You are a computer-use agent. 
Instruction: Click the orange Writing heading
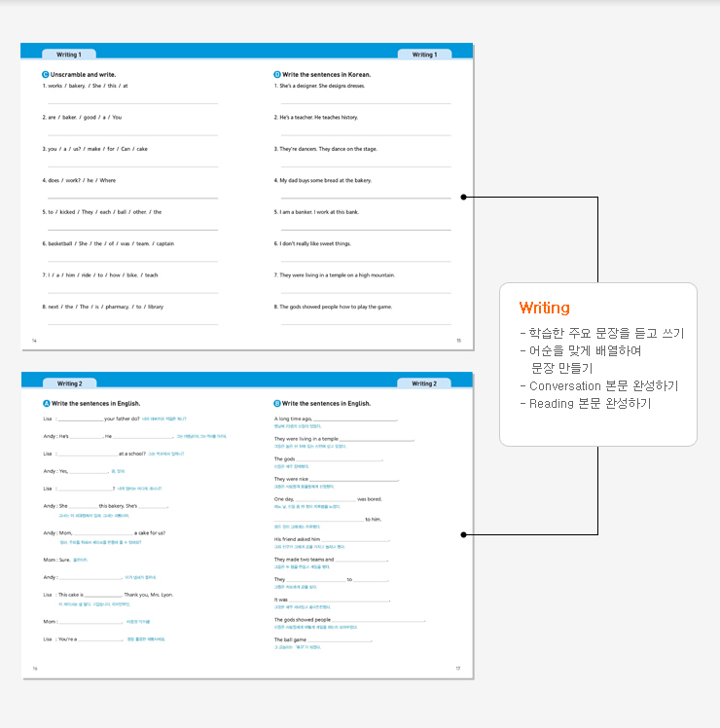[544, 308]
